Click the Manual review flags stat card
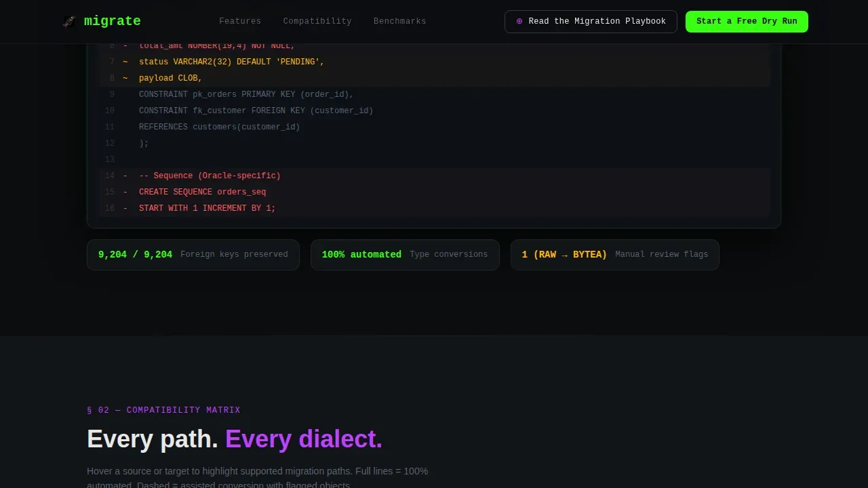 [x=615, y=255]
